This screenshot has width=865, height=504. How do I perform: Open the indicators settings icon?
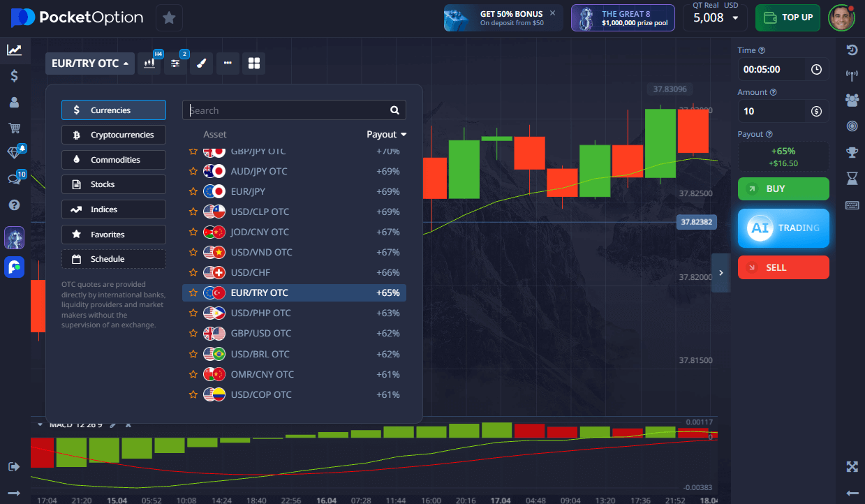click(x=175, y=64)
